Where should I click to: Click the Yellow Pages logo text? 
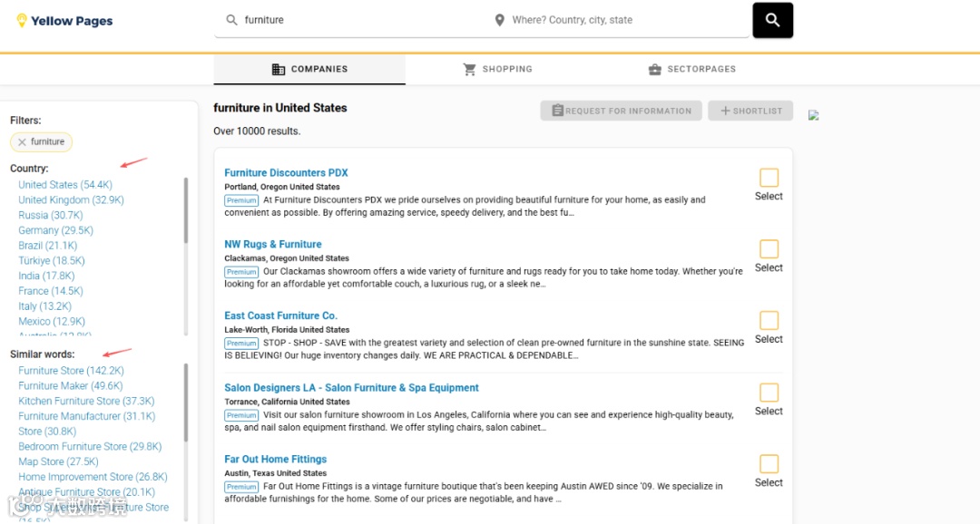pyautogui.click(x=72, y=21)
